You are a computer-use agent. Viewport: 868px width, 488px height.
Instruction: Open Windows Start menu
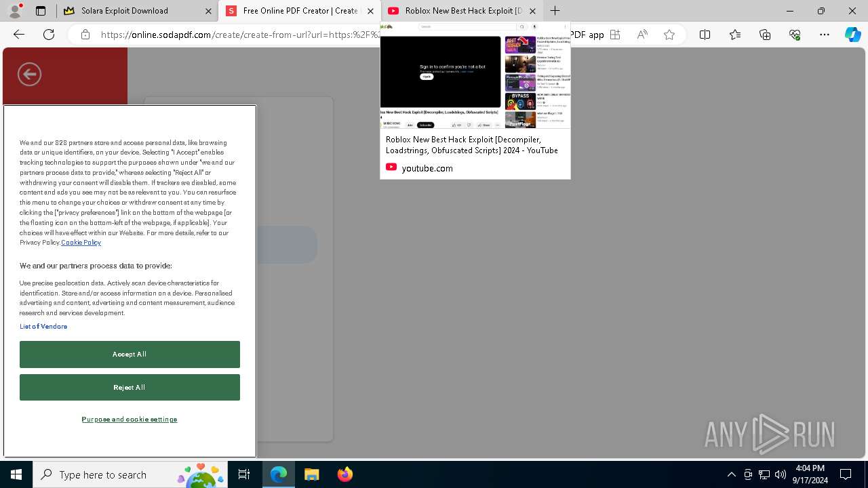click(16, 474)
